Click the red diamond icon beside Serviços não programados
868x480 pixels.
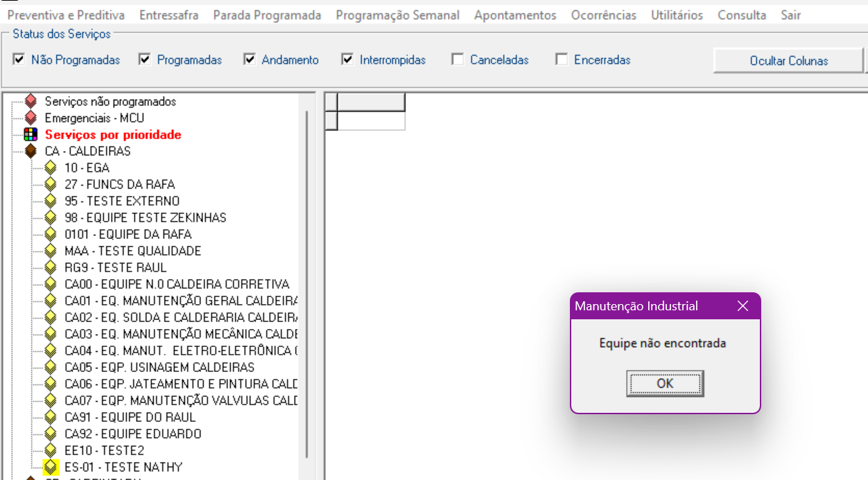[x=31, y=101]
